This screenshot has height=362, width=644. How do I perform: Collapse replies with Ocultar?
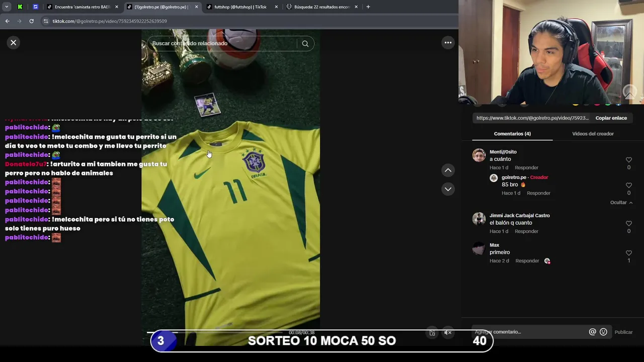coord(621,203)
